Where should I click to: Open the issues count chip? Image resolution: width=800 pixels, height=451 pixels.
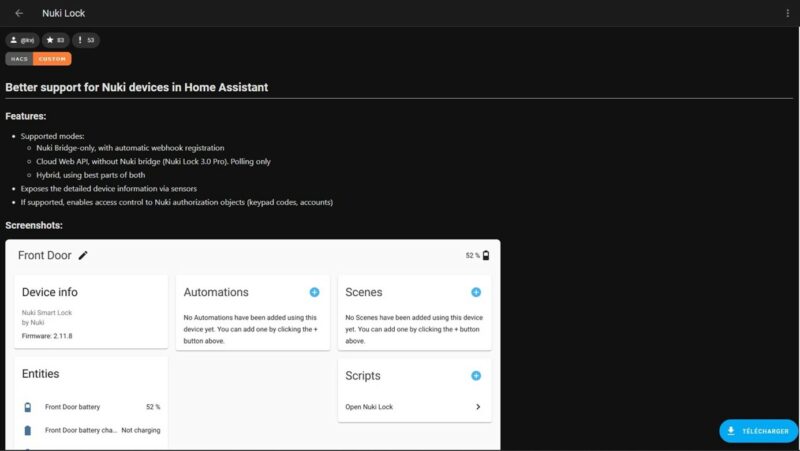tap(85, 40)
